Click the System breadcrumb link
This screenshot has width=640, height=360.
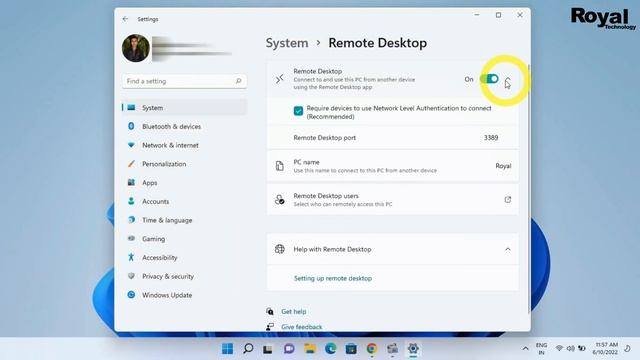[287, 43]
